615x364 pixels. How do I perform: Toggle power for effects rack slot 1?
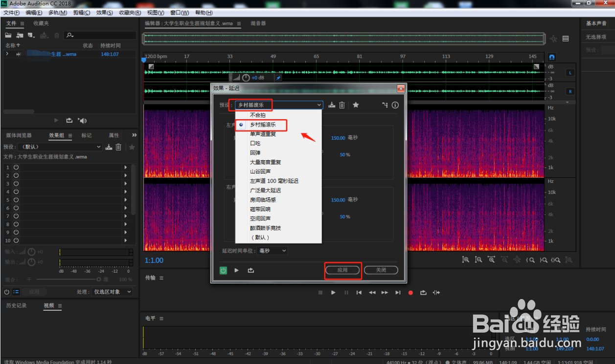coord(16,167)
